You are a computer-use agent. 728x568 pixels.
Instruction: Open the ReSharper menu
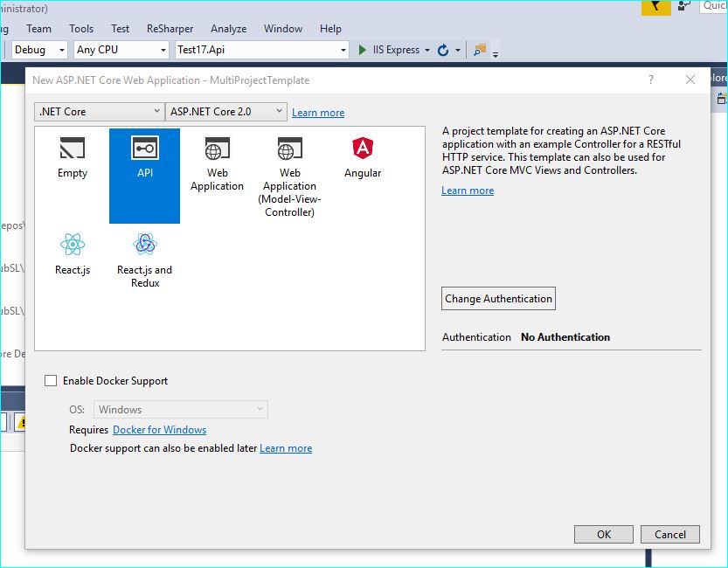(170, 28)
